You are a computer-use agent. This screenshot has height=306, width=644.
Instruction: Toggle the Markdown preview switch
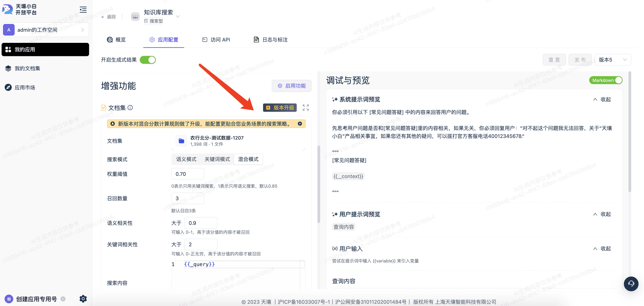(x=605, y=80)
